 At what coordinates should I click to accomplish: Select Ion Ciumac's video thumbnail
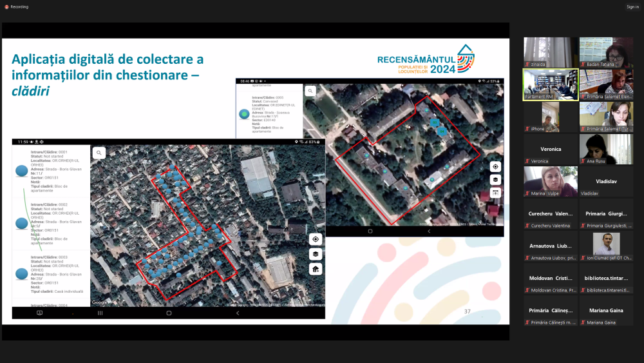(606, 246)
